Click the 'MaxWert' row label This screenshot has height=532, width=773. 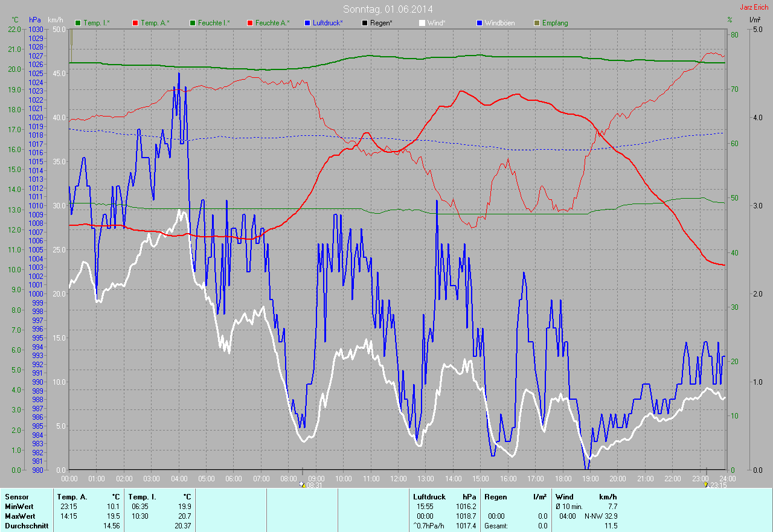click(x=20, y=516)
